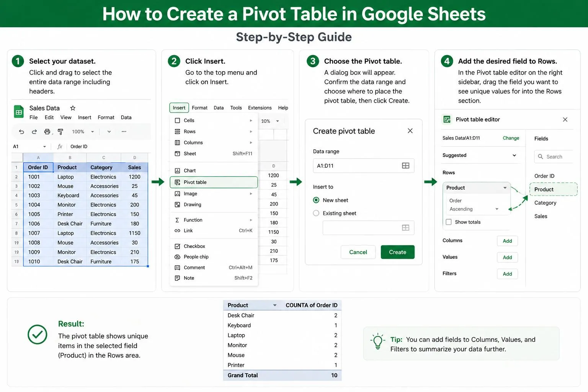This screenshot has height=392, width=588.
Task: Click the paint format icon
Action: [x=60, y=132]
